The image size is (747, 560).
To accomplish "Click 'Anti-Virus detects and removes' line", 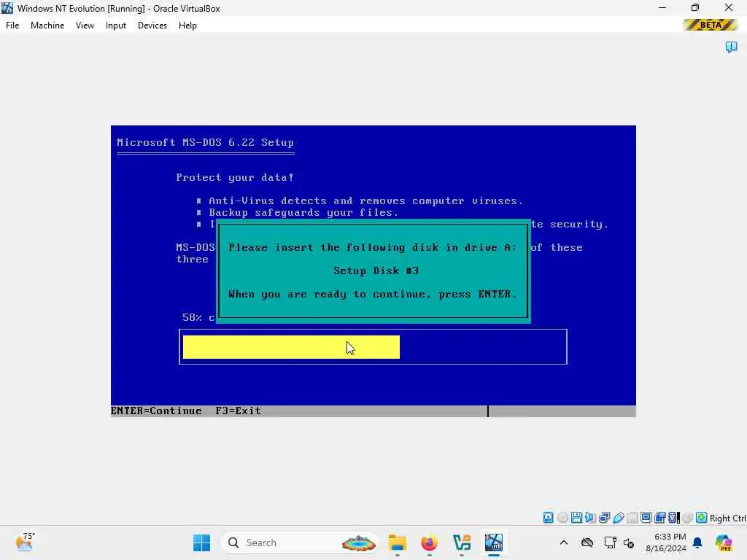I will tap(366, 201).
